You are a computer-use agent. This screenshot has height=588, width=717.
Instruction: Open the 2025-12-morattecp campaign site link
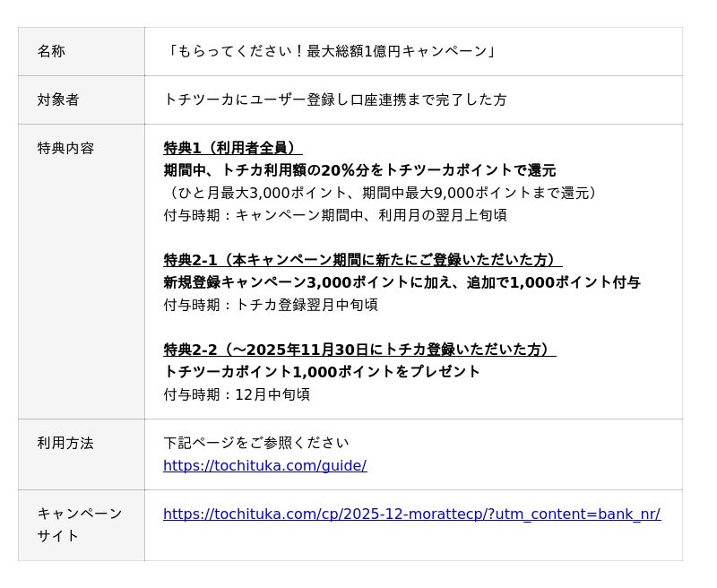[x=411, y=514]
